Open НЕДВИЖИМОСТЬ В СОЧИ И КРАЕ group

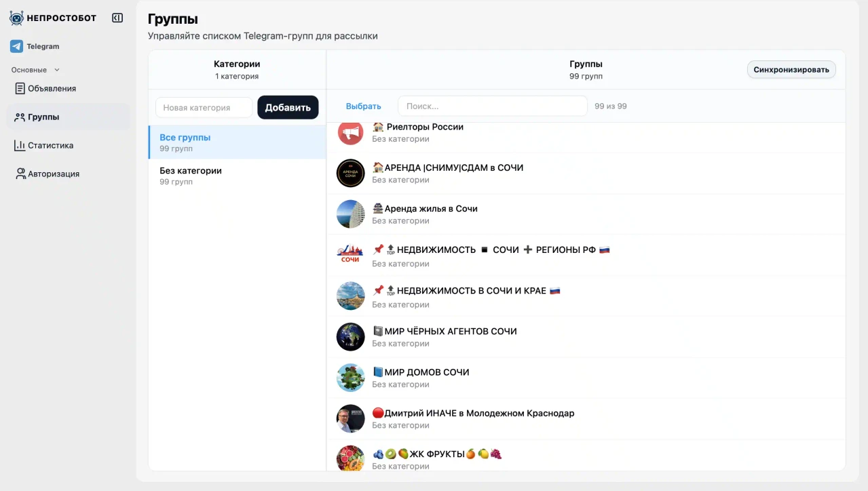pos(586,296)
